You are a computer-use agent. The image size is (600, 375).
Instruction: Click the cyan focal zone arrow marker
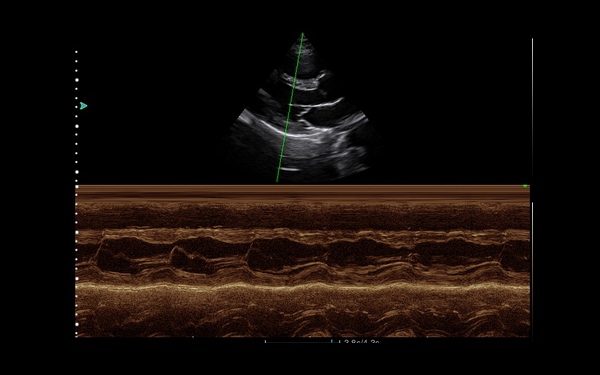pos(83,106)
